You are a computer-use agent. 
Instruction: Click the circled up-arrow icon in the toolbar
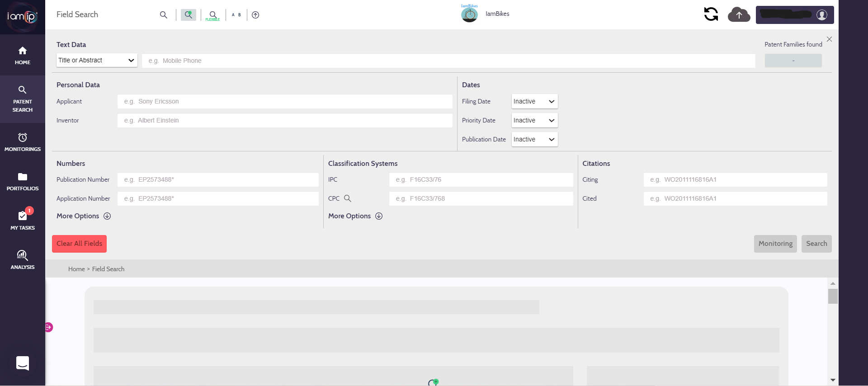pyautogui.click(x=255, y=15)
